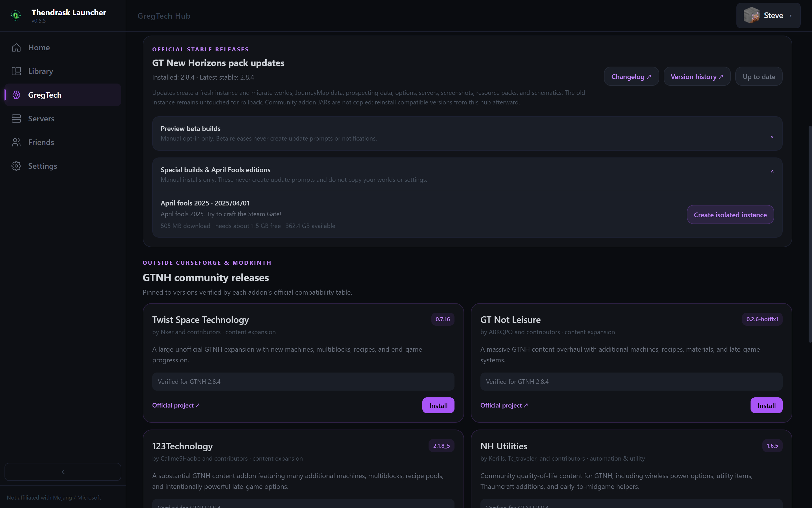This screenshot has width=812, height=508.
Task: Click the Home house icon
Action: (x=16, y=47)
